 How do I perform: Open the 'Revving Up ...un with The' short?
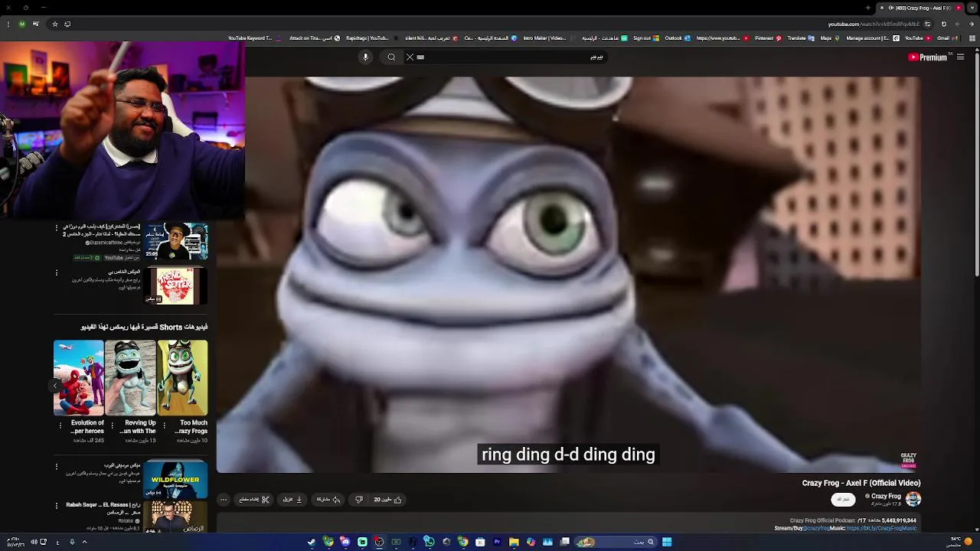pyautogui.click(x=130, y=378)
